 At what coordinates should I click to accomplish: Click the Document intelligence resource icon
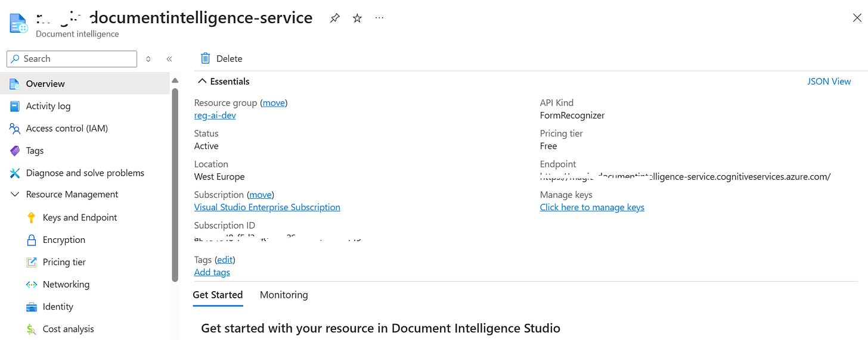click(x=18, y=23)
